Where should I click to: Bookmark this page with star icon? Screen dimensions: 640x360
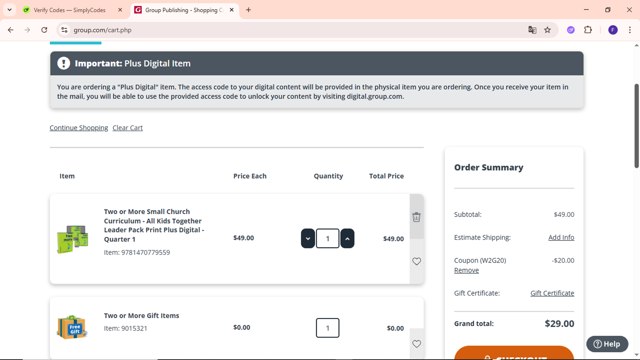[547, 30]
